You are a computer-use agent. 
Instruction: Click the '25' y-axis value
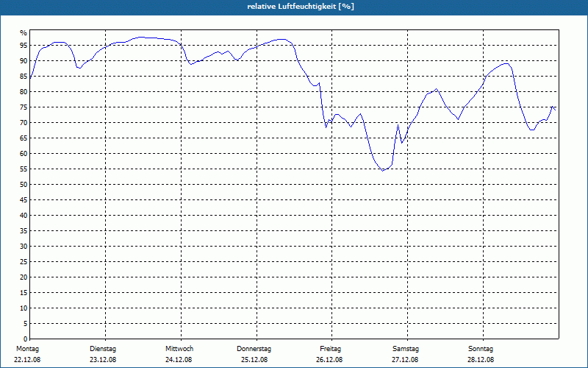click(24, 262)
